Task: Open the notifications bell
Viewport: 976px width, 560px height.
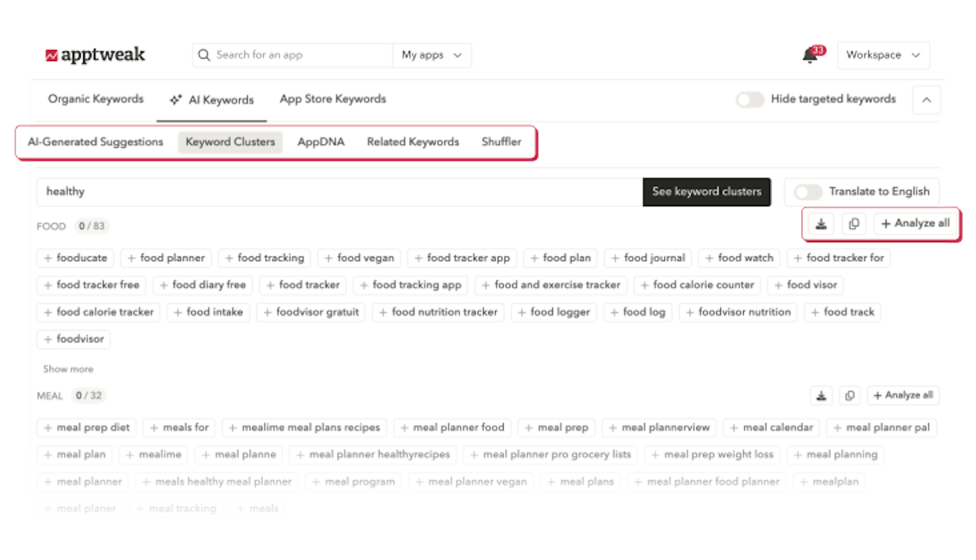Action: coord(809,55)
